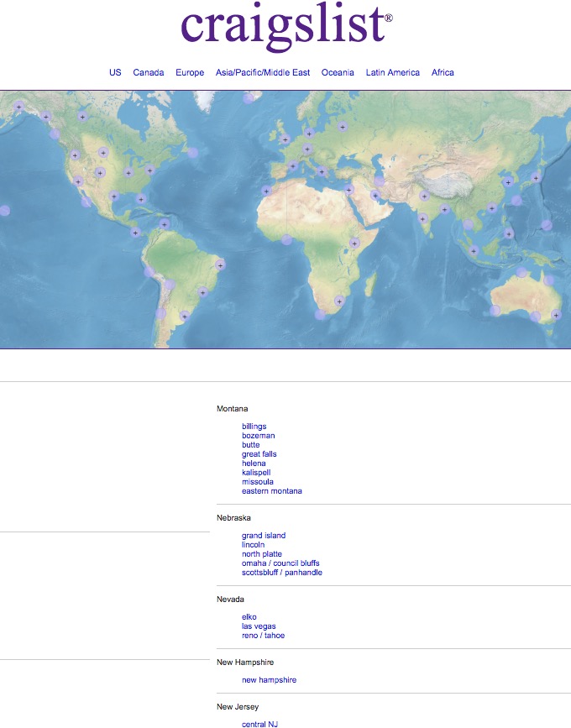Open Asia/Pacific/Middle East region

pos(263,72)
